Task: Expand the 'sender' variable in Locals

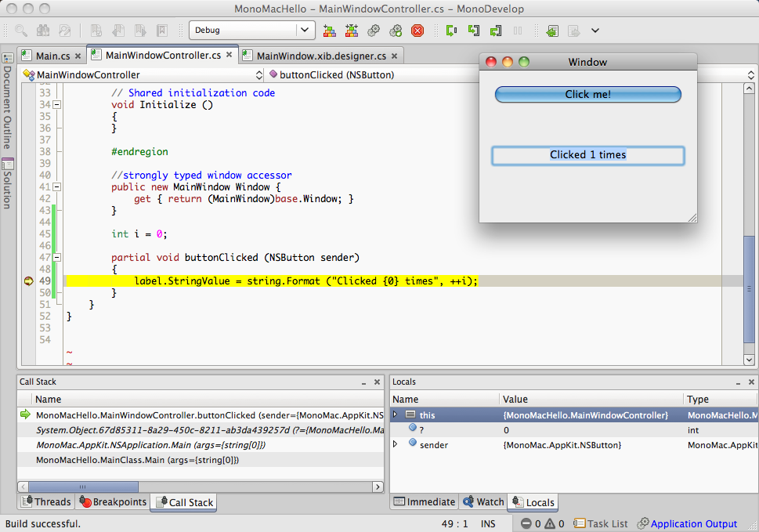Action: [x=395, y=444]
